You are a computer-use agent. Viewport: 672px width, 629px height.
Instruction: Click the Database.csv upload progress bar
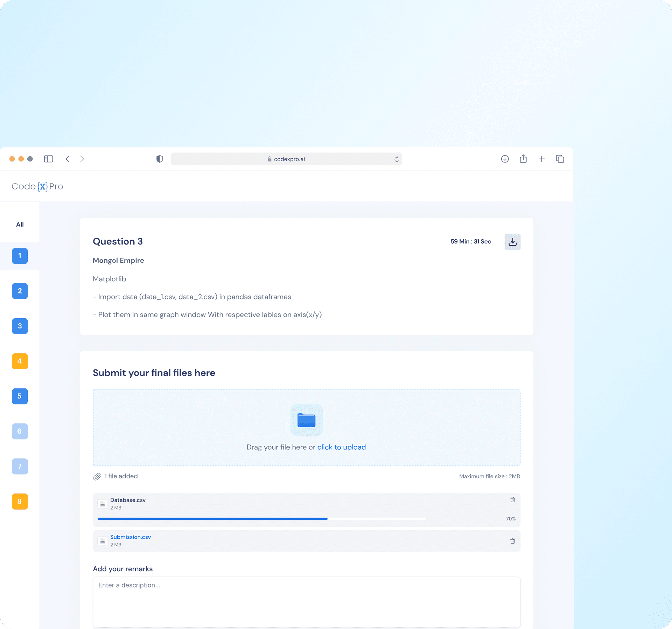pyautogui.click(x=261, y=519)
